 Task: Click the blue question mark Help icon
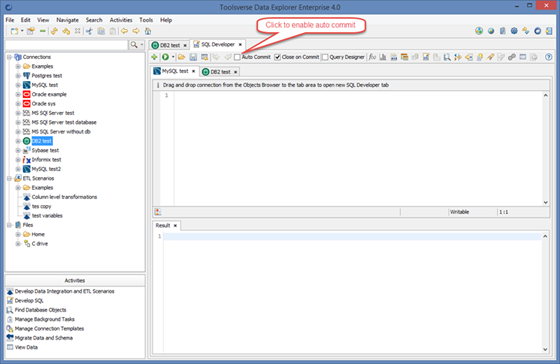click(x=549, y=57)
